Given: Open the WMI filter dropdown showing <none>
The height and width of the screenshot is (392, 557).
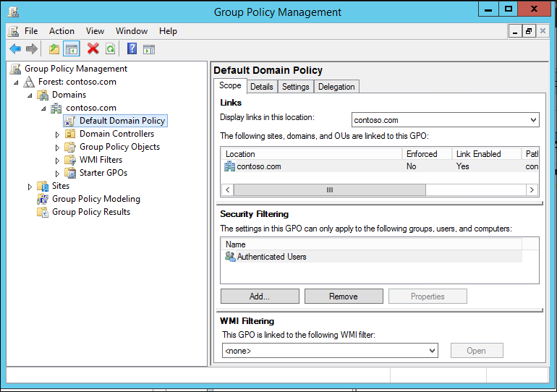Looking at the screenshot, I should 432,351.
